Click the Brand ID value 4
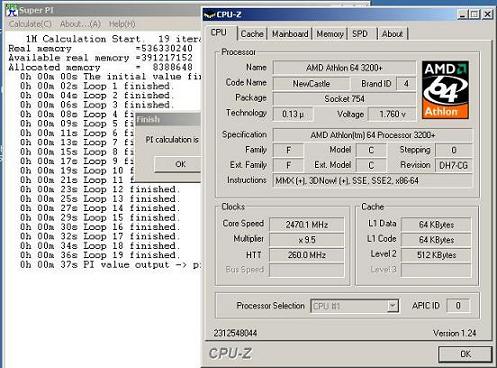 pyautogui.click(x=406, y=83)
